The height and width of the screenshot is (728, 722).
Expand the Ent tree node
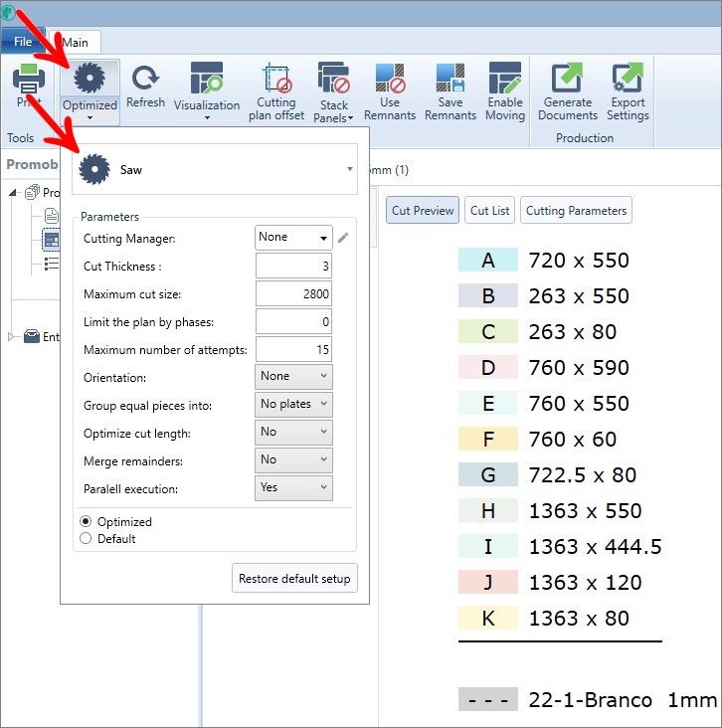click(11, 336)
